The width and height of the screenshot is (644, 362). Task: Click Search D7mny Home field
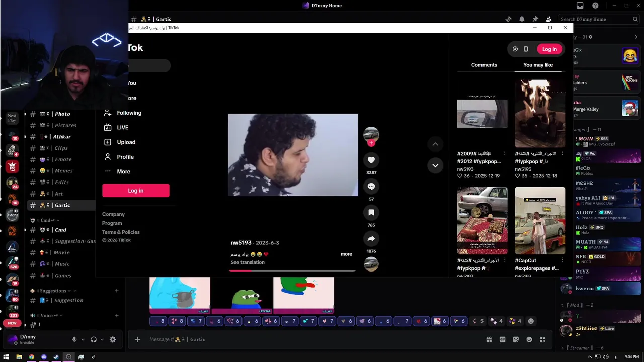coord(599,19)
